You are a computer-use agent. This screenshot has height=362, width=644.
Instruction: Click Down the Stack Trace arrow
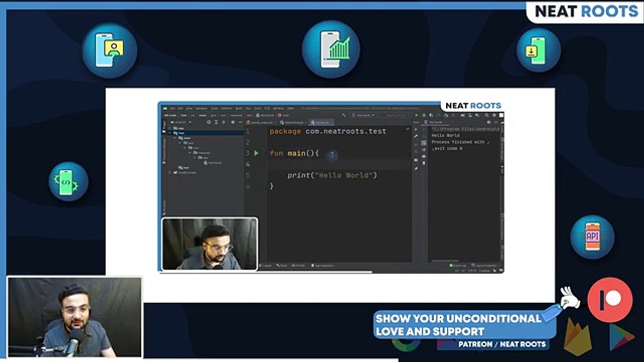tap(424, 136)
